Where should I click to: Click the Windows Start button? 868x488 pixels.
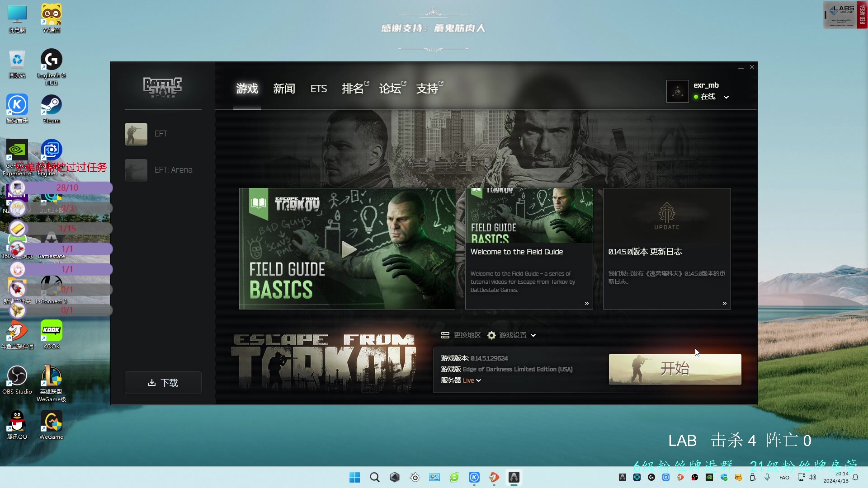tap(355, 477)
